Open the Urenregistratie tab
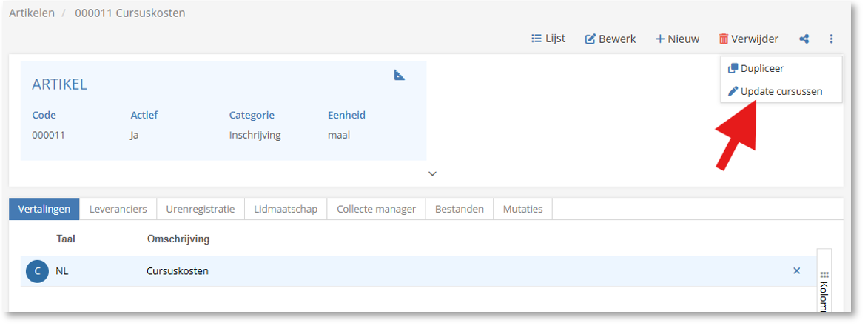The width and height of the screenshot is (868, 326). (x=200, y=209)
